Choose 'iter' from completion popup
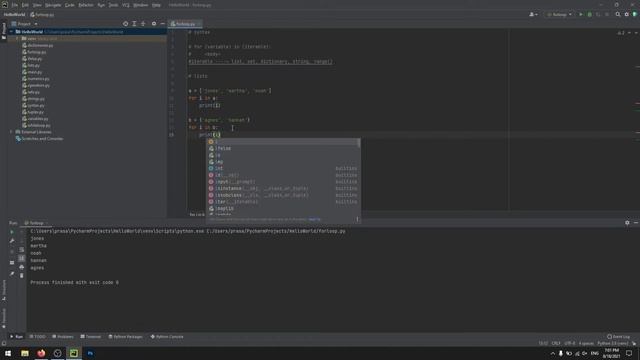 (282, 202)
